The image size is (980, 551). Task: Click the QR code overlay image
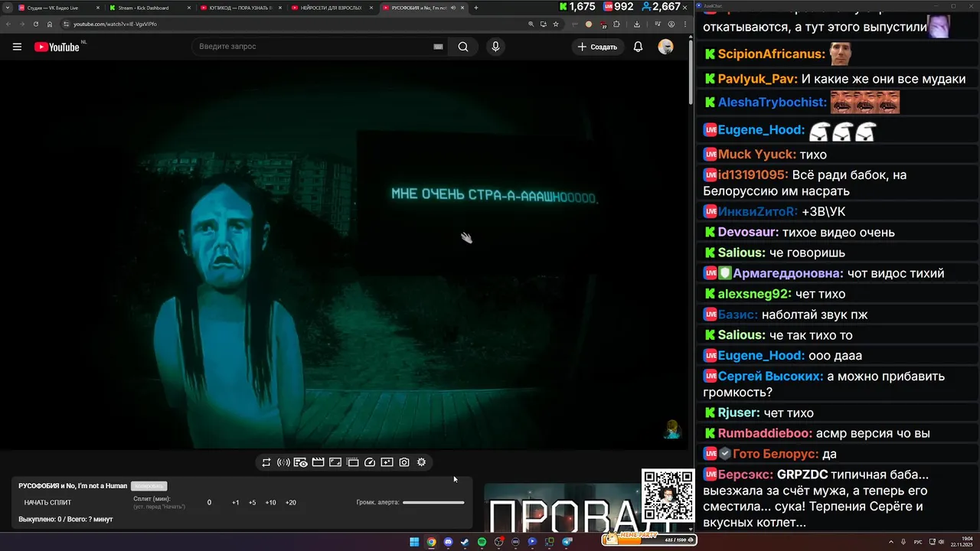668,496
